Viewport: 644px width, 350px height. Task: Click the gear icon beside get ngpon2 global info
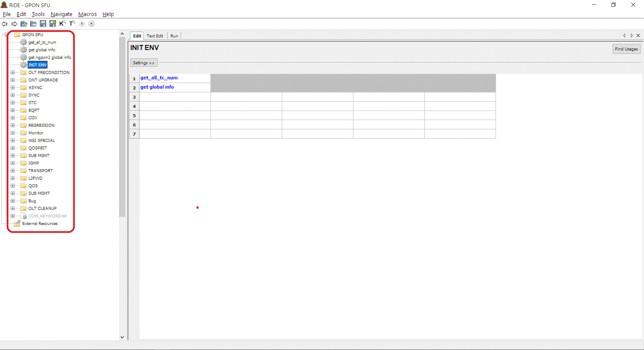[23, 57]
